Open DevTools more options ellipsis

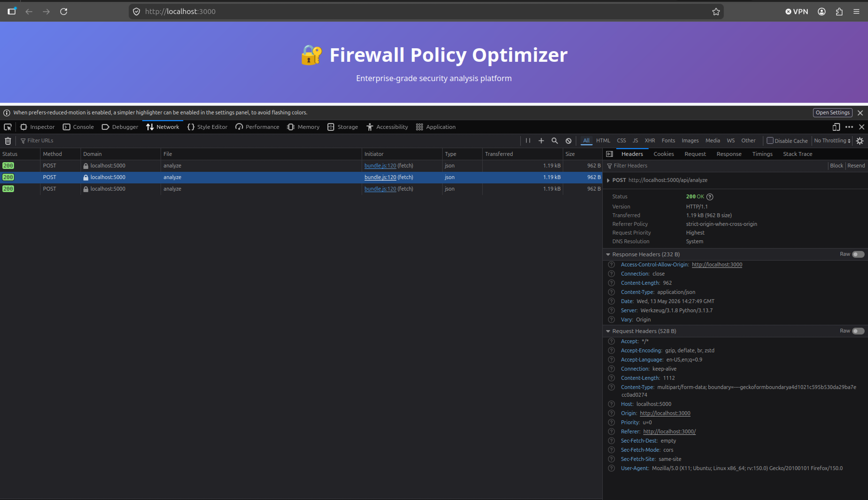(x=849, y=127)
